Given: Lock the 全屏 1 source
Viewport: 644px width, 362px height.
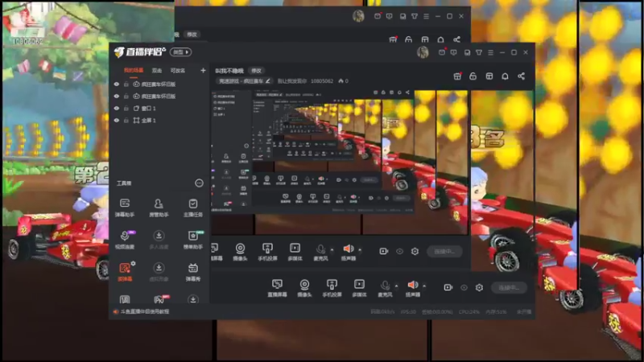Looking at the screenshot, I should (126, 120).
